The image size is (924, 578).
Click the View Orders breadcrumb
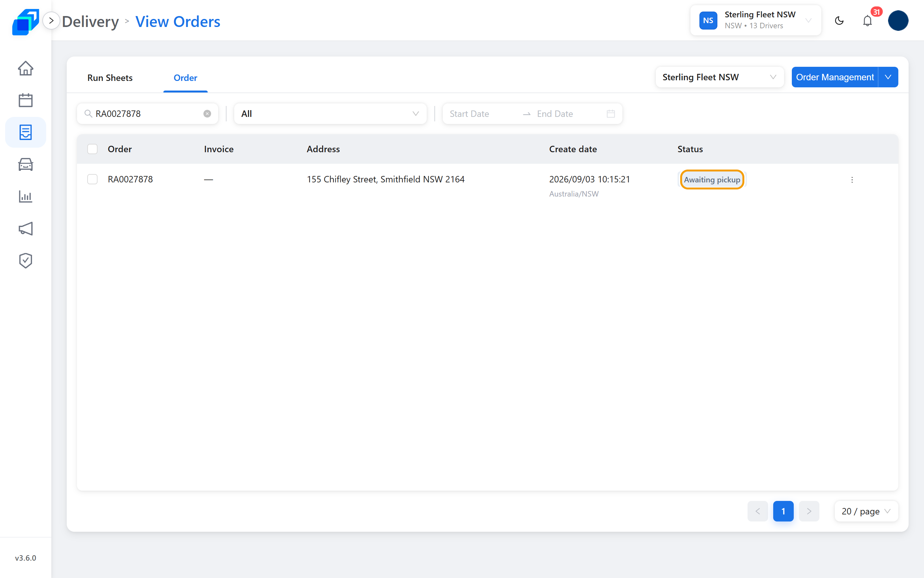coord(178,22)
